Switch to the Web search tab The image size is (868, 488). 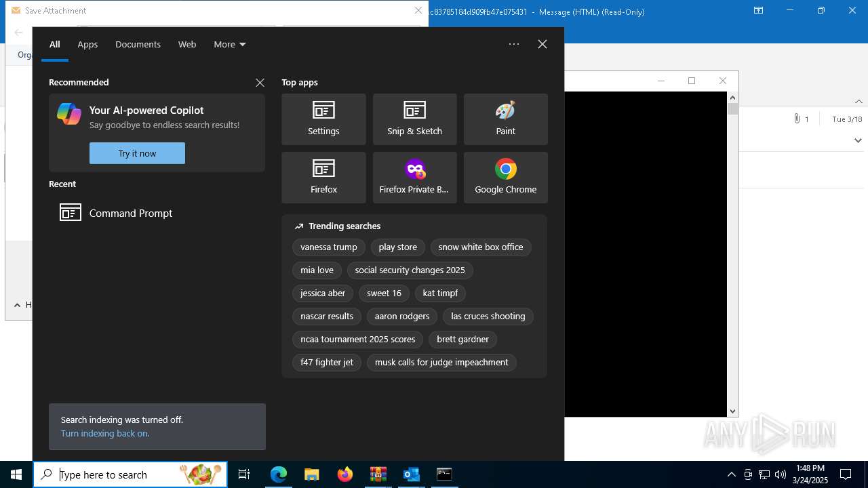[187, 44]
